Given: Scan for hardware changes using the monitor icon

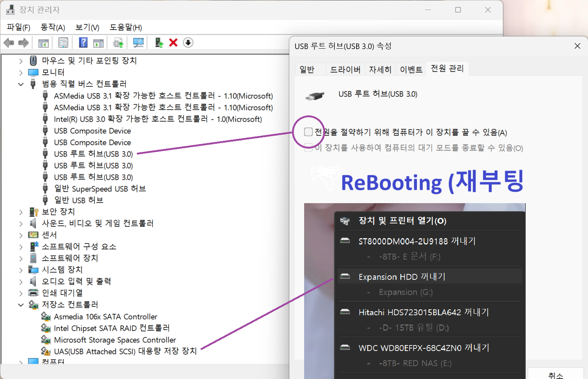Looking at the screenshot, I should [138, 43].
